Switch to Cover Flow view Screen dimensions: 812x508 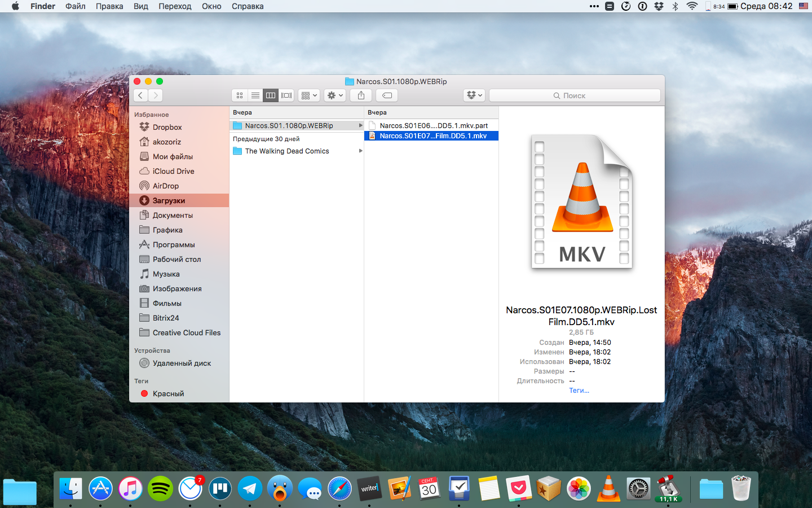pos(286,95)
